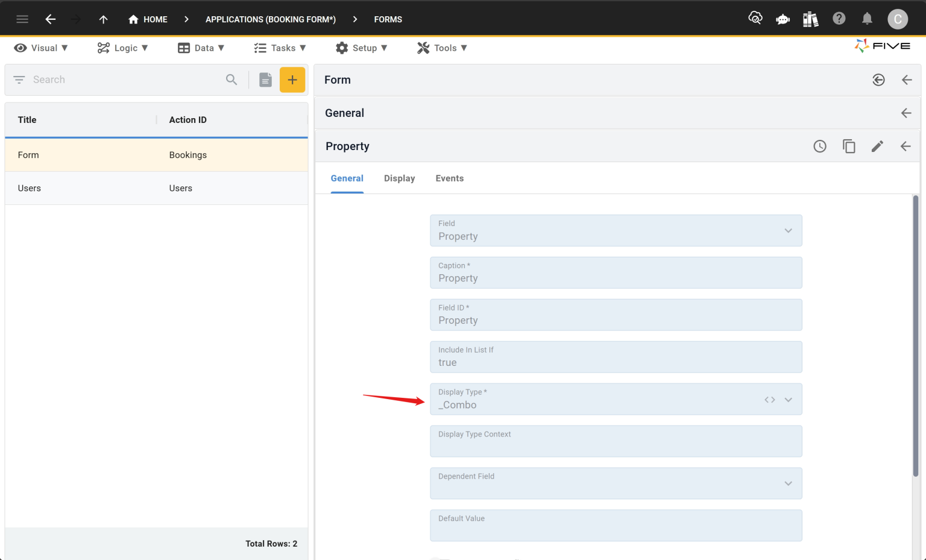Click the history clock icon in Property panel
Image resolution: width=926 pixels, height=560 pixels.
pos(820,146)
